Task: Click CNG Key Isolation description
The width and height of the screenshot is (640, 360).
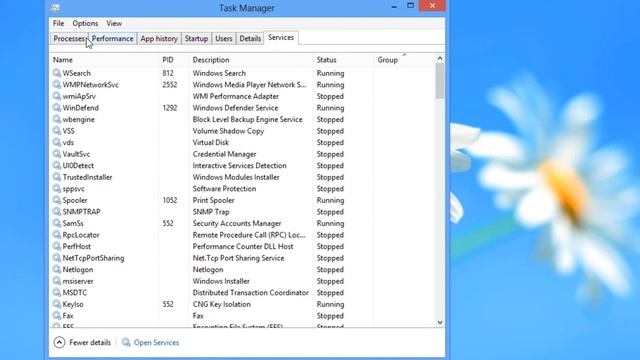Action: pyautogui.click(x=222, y=304)
